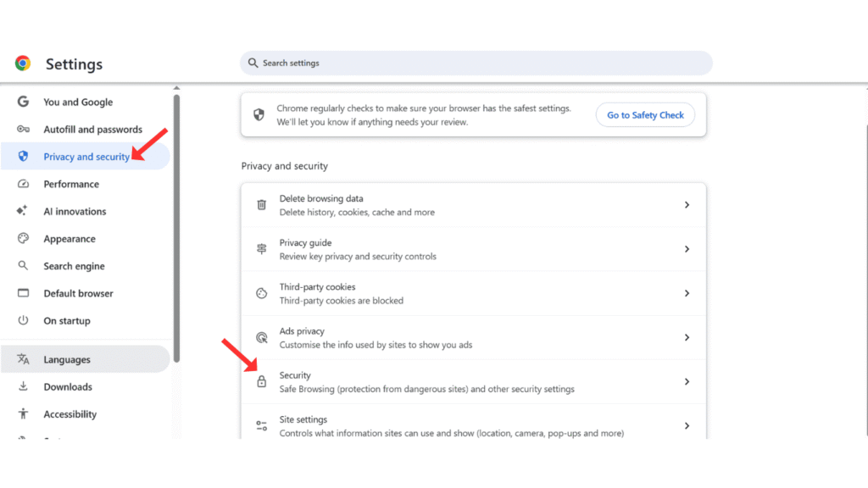Select the Security padlock icon

click(x=262, y=380)
